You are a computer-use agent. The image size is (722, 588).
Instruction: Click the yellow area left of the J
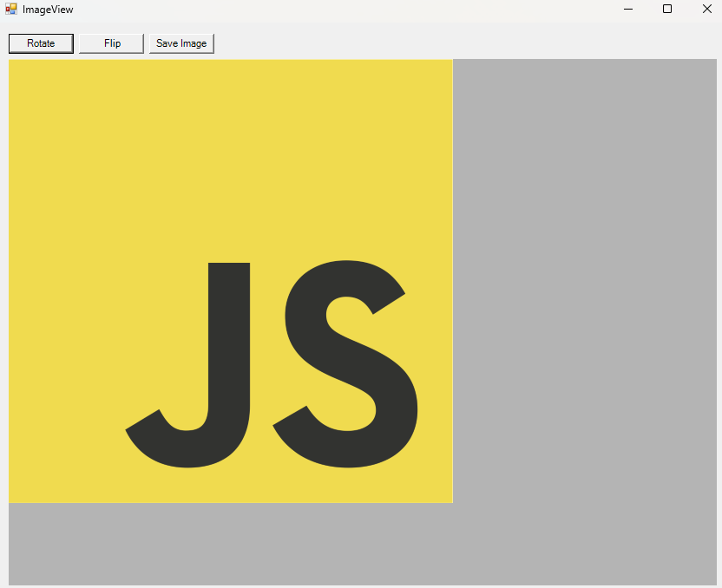click(x=69, y=347)
